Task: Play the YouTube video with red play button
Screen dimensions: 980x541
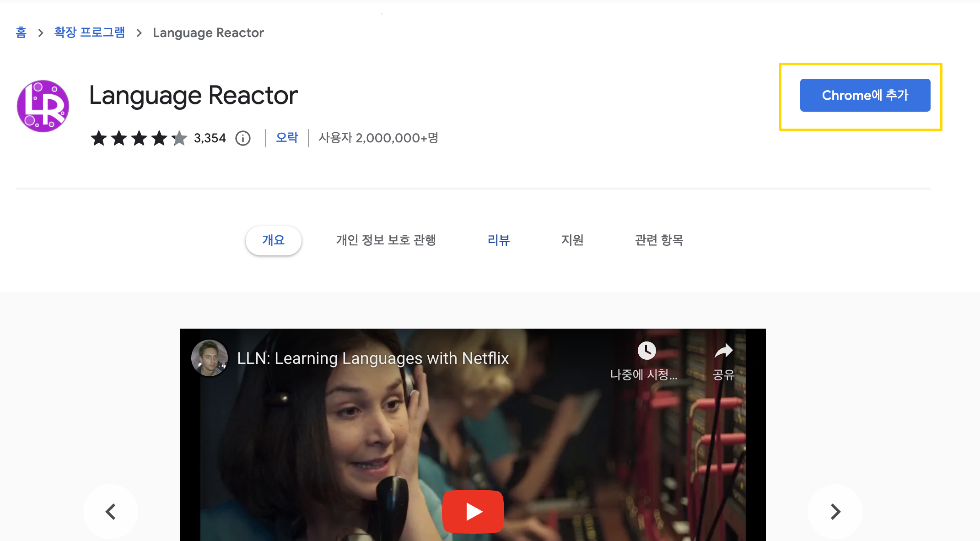Action: [473, 511]
